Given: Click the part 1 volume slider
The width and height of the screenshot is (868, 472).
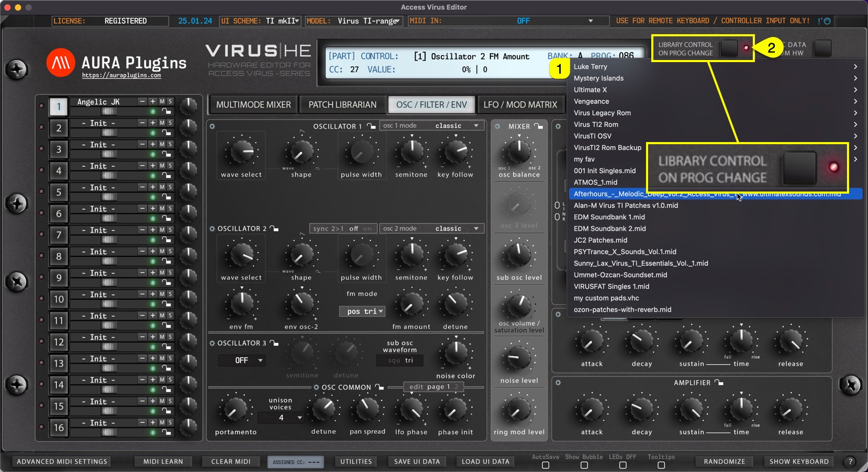Looking at the screenshot, I should 109,112.
